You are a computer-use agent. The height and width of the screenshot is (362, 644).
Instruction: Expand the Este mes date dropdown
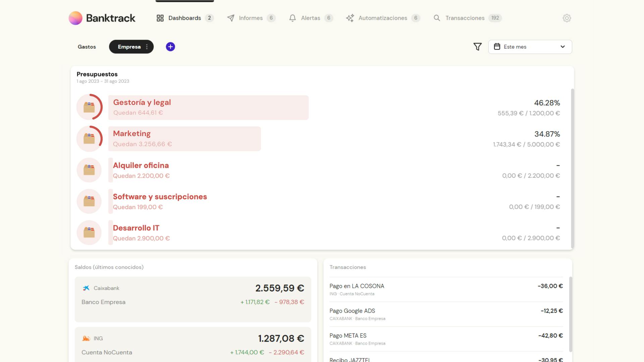pos(562,47)
